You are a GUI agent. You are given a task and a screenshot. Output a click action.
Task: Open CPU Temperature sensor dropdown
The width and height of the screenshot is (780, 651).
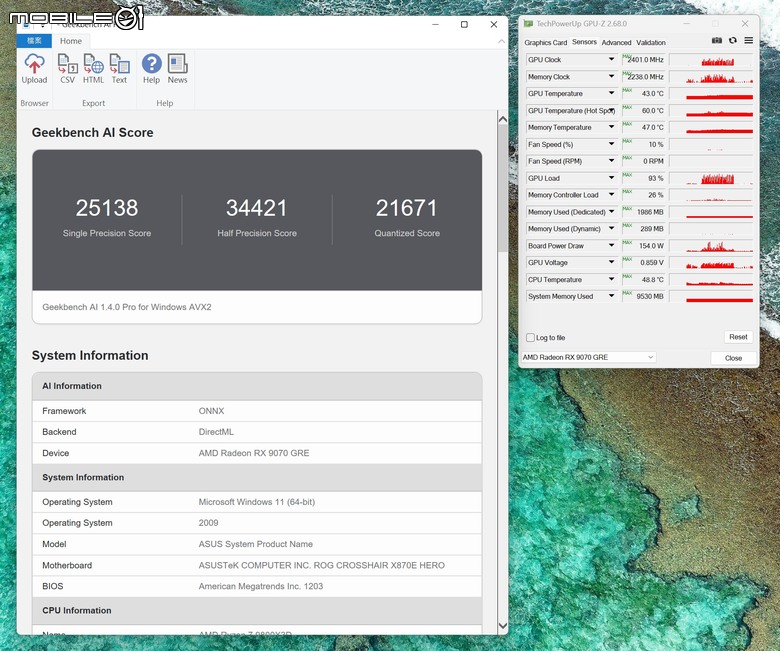[611, 279]
